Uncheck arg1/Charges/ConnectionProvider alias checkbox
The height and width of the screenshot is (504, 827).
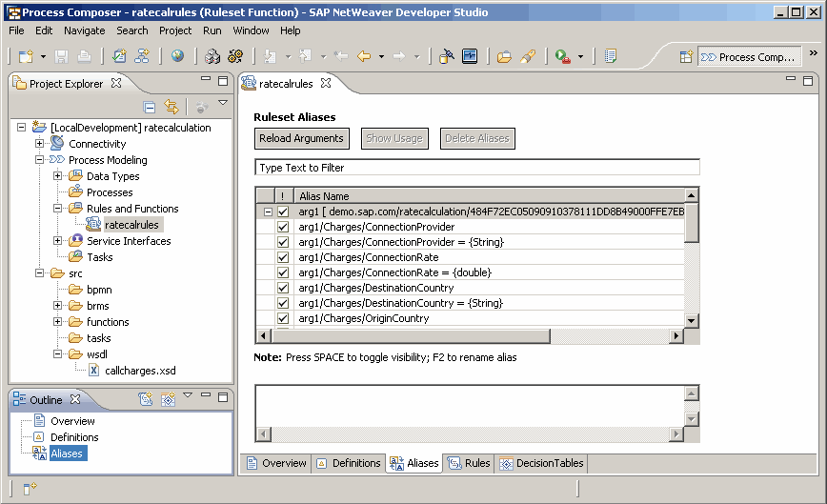click(282, 228)
